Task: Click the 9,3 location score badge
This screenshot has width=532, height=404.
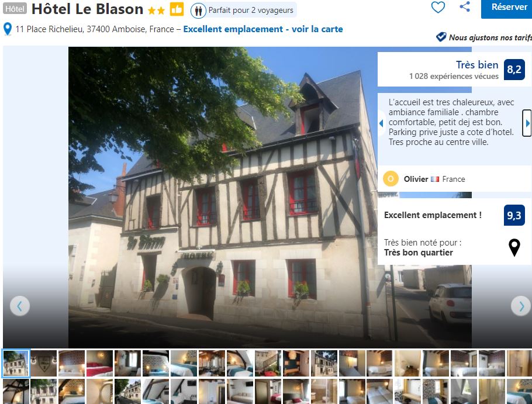Action: pos(514,215)
